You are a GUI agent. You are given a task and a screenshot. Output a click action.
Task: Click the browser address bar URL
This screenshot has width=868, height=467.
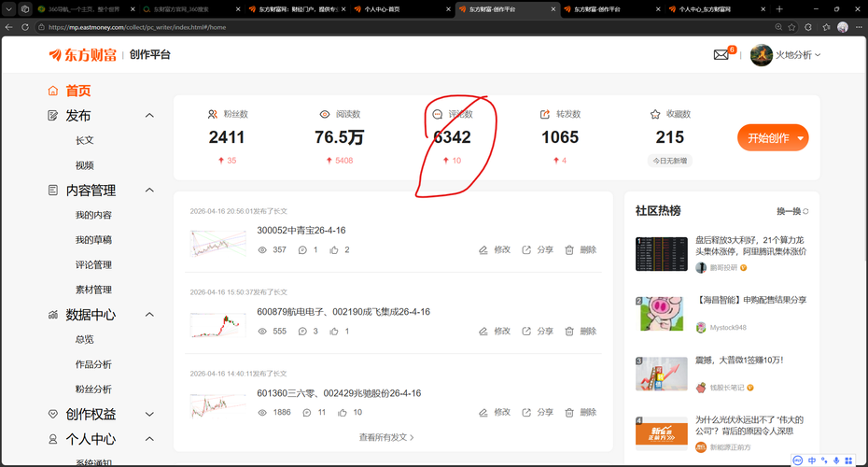pos(137,26)
